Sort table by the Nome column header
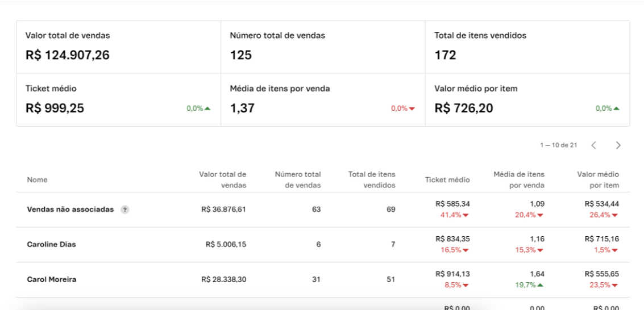This screenshot has width=644, height=310. tap(37, 180)
